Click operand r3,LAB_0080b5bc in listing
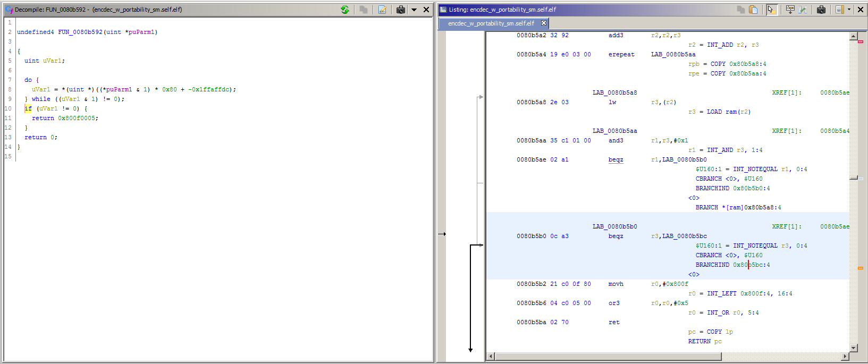Screen dimensions: 868x364 pyautogui.click(x=679, y=236)
